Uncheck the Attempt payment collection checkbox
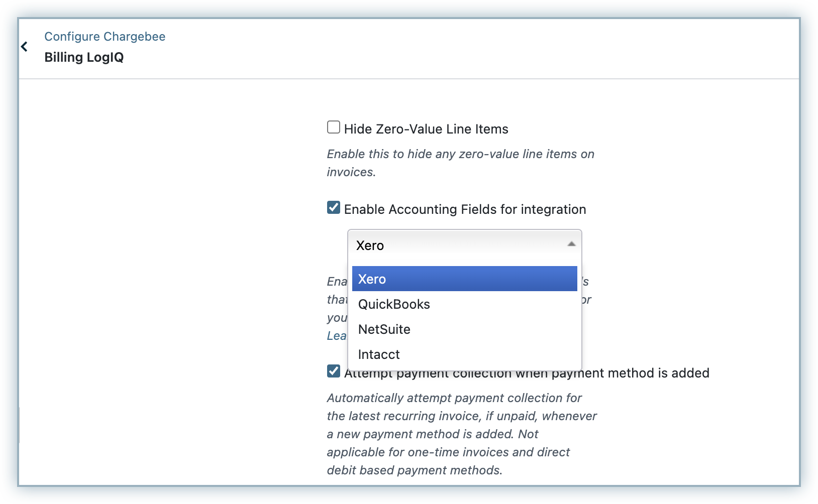Screen dimensions: 818x504 click(334, 371)
